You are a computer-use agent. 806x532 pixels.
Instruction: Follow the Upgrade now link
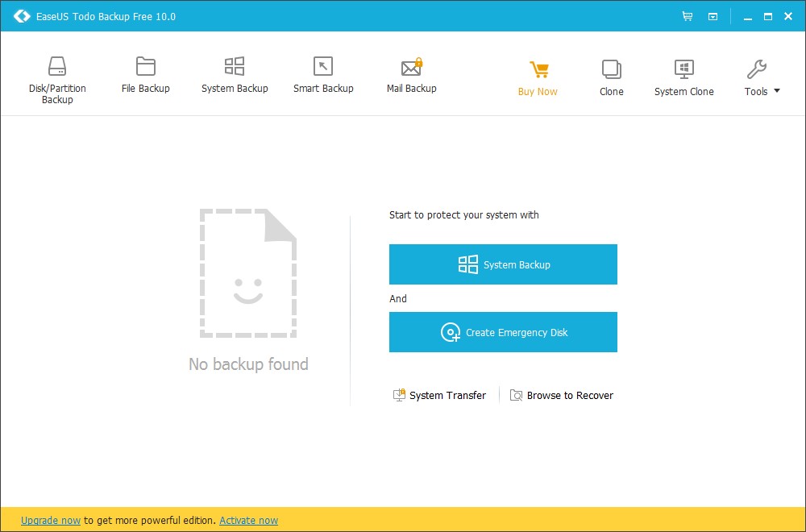click(51, 521)
